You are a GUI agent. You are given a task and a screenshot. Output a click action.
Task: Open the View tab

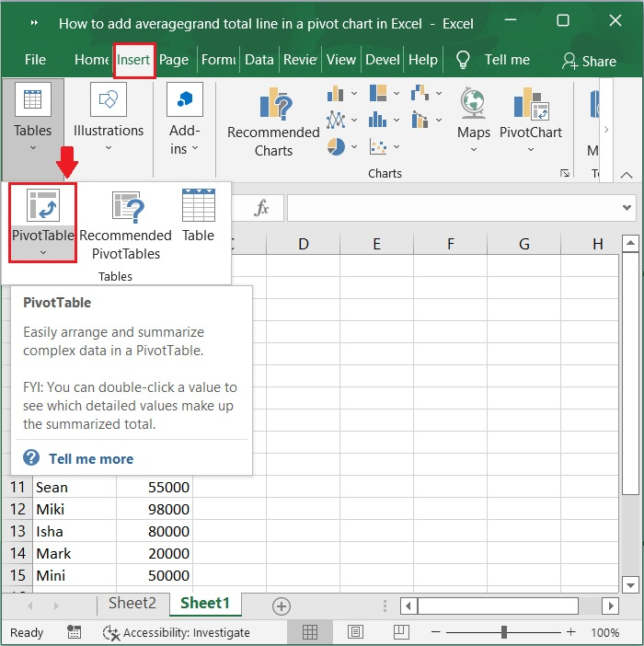point(341,60)
